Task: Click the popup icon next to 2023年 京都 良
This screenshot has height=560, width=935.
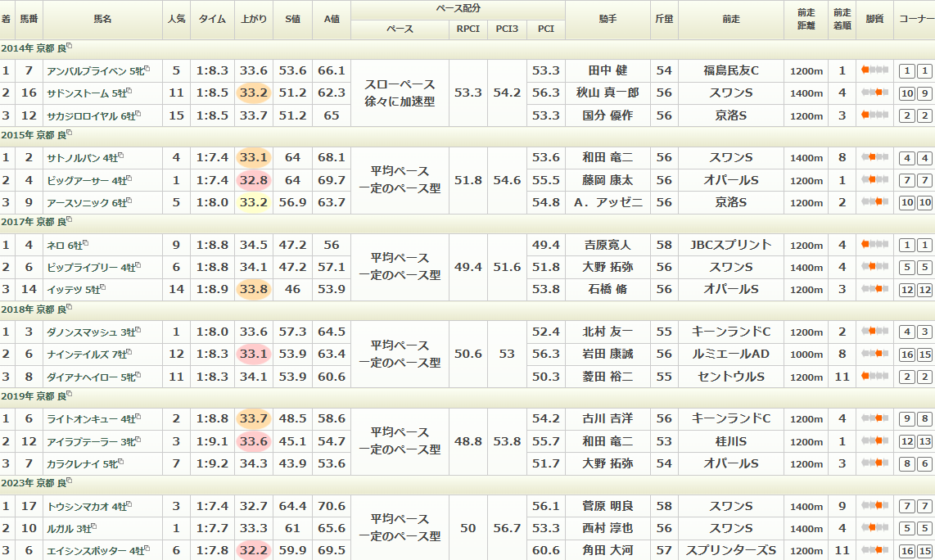Action: pyautogui.click(x=69, y=481)
